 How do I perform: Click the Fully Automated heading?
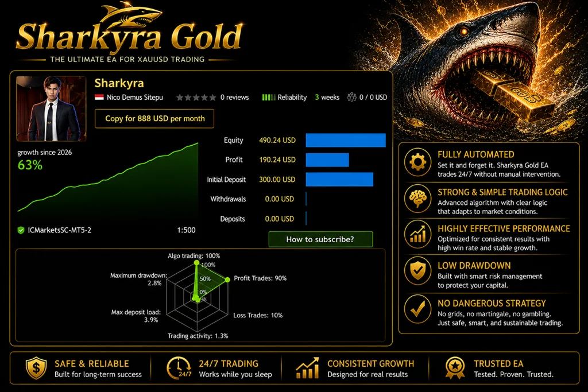pyautogui.click(x=476, y=154)
